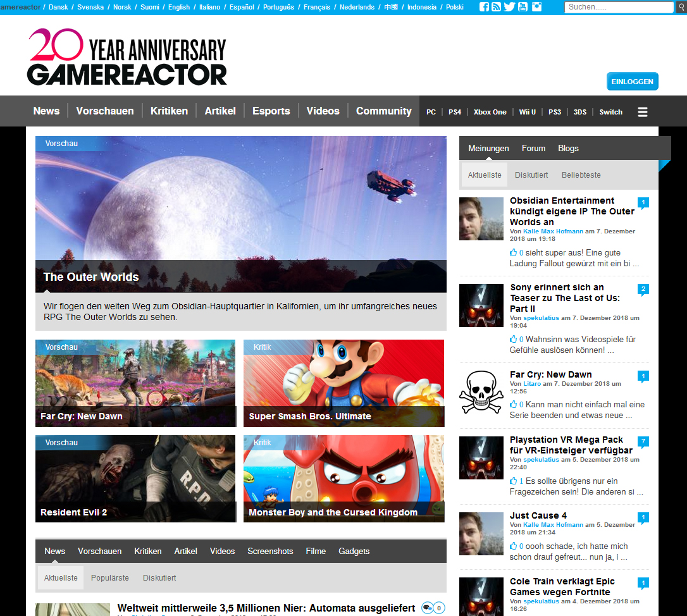Screen dimensions: 687x616
Task: Like the 'sieht super aus!' comment
Action: click(x=513, y=253)
